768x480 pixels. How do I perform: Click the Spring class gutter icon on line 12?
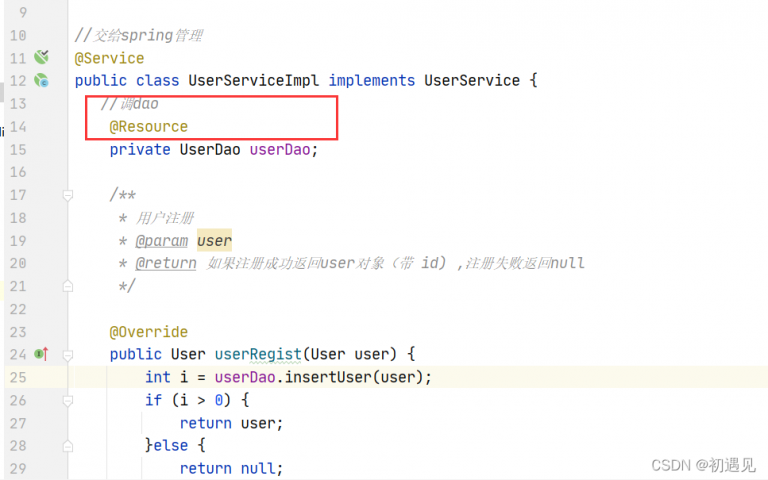coord(42,81)
